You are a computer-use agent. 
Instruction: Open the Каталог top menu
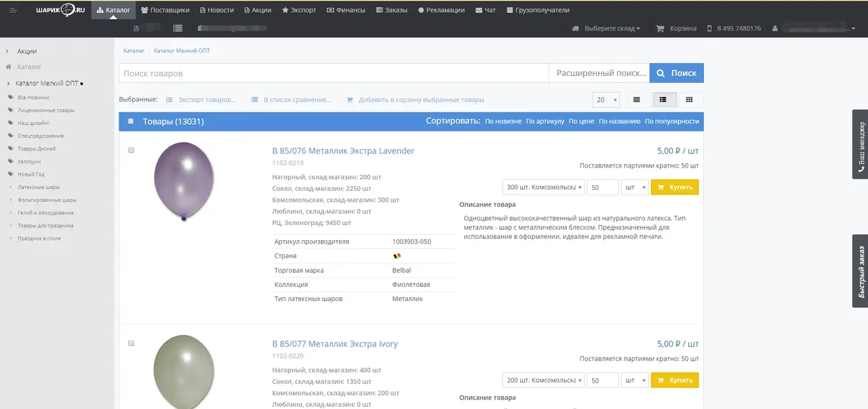pyautogui.click(x=113, y=10)
